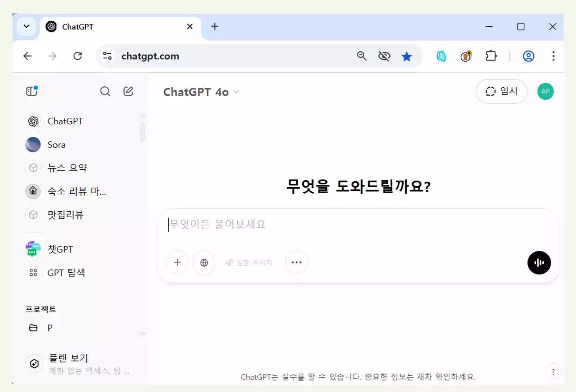Bookmark the page with the star icon
Viewport: 576px width, 392px height.
pos(406,56)
